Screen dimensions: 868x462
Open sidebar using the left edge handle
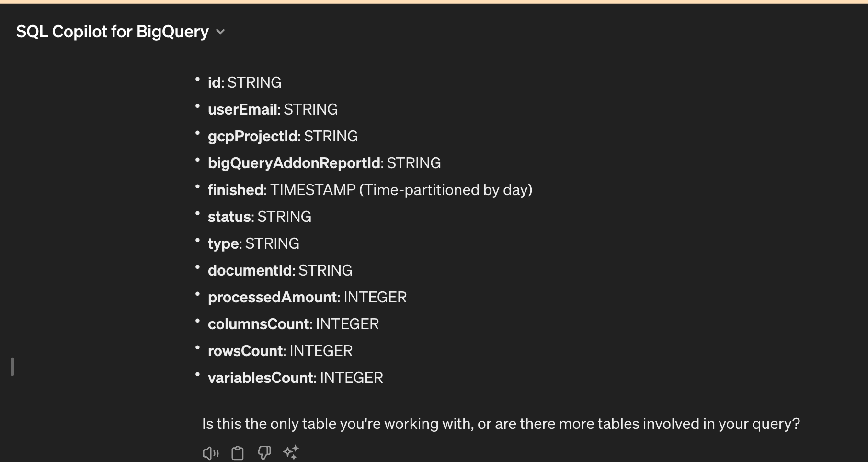(x=12, y=367)
